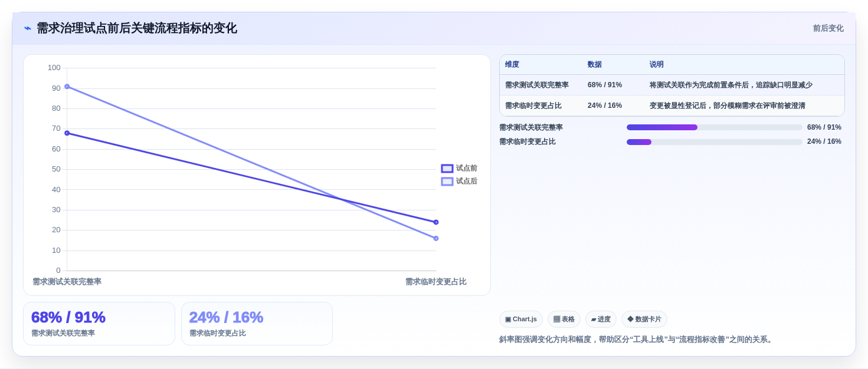Click the 试点前 data point at 24
The width and height of the screenshot is (868, 369).
pos(436,222)
